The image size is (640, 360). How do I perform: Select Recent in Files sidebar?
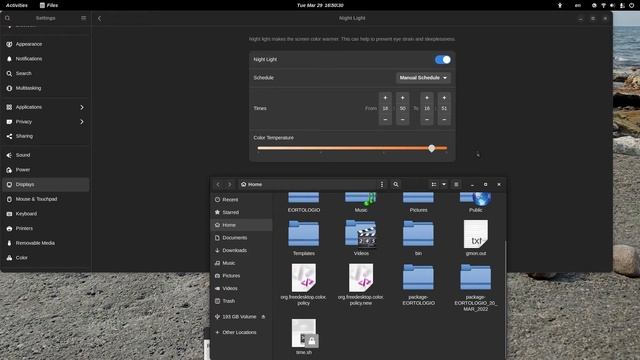(242, 200)
